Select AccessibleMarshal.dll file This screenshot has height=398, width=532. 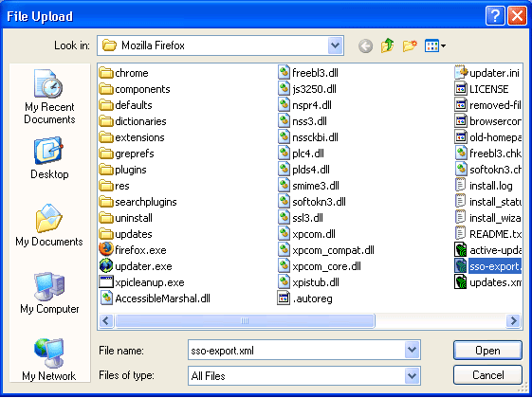[x=156, y=298]
